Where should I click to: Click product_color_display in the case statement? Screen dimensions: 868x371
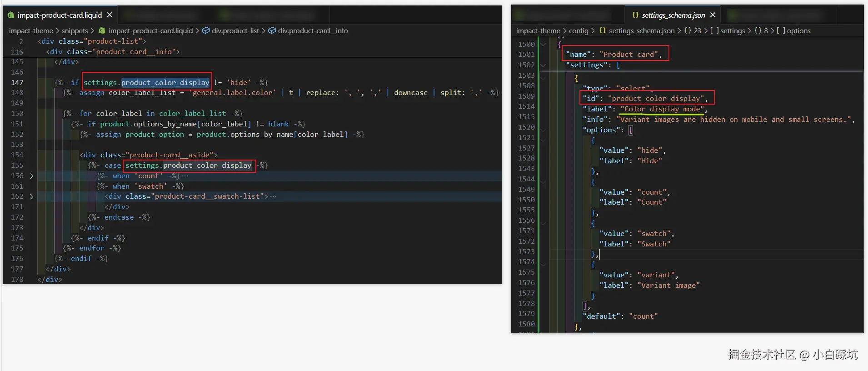[x=207, y=165]
